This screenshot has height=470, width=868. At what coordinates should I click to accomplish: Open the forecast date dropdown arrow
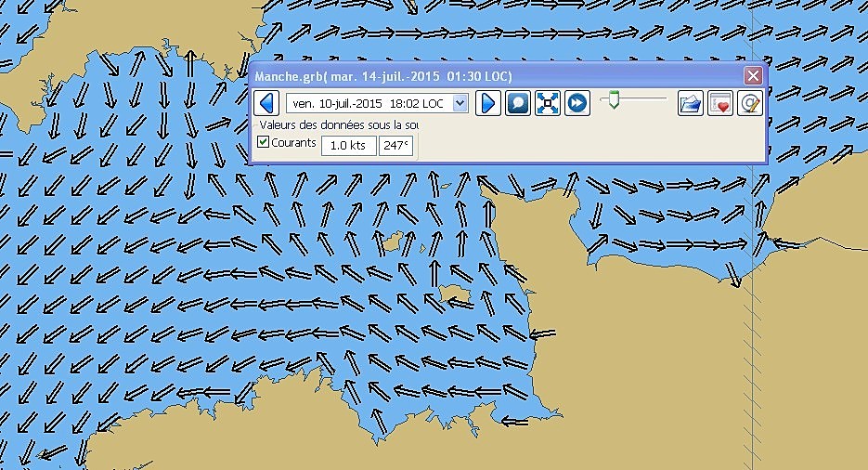460,103
